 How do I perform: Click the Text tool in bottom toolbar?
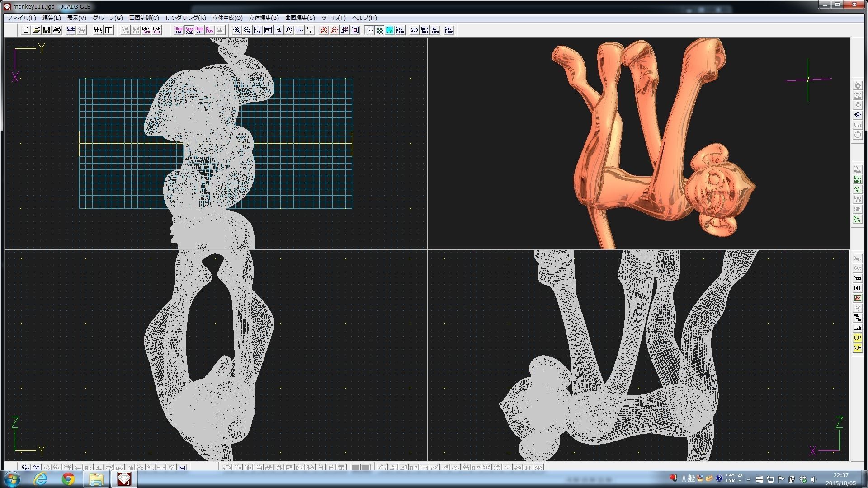tap(182, 468)
